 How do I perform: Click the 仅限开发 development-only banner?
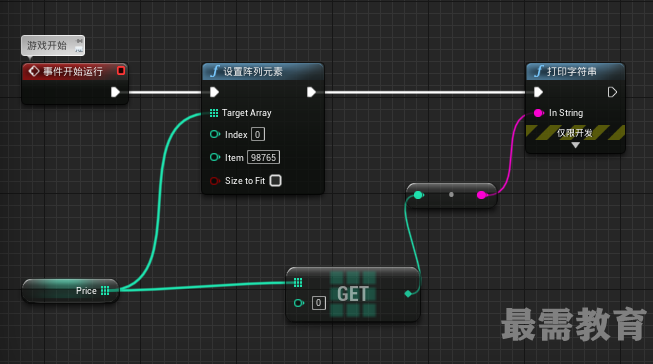[x=575, y=133]
